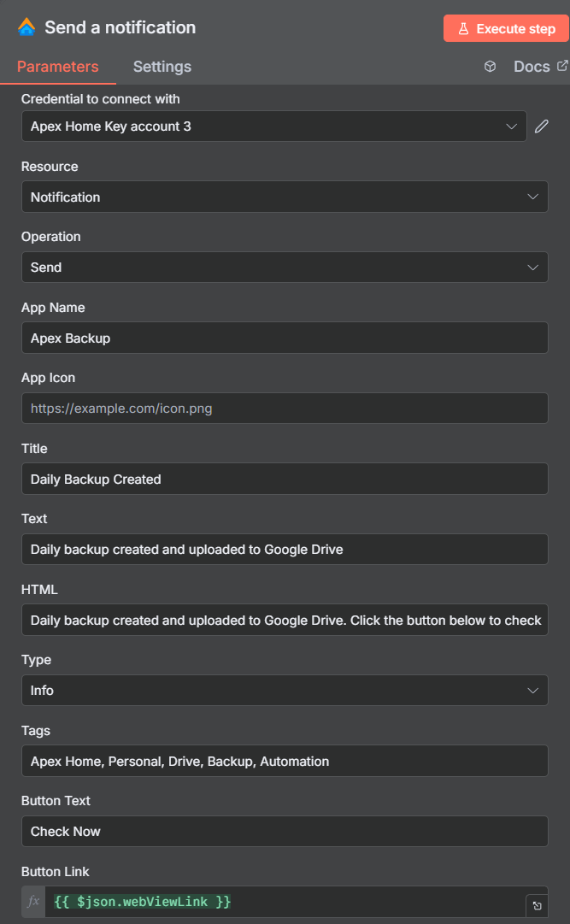Image resolution: width=570 pixels, height=924 pixels.
Task: Select the Apex Home Key account 3 credential
Action: [x=256, y=126]
